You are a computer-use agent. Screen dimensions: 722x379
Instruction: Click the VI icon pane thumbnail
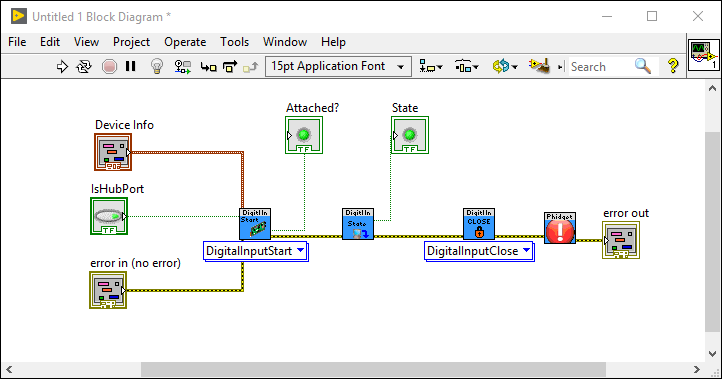[x=704, y=55]
